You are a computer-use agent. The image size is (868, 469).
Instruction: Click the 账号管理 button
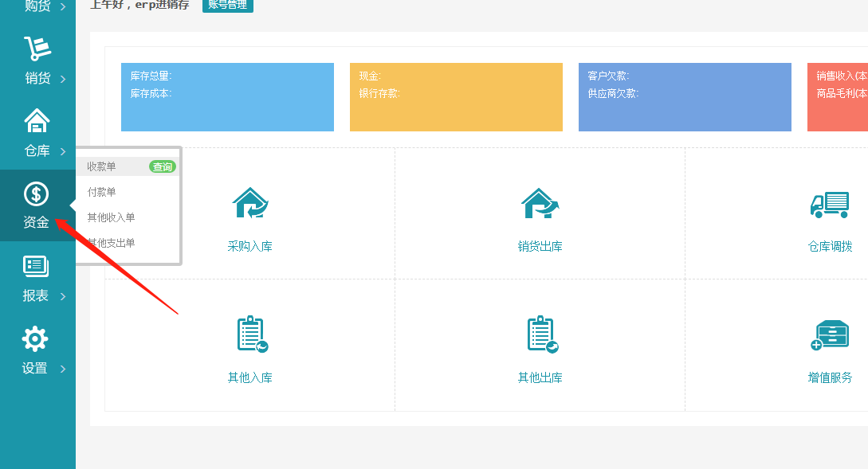pos(227,5)
